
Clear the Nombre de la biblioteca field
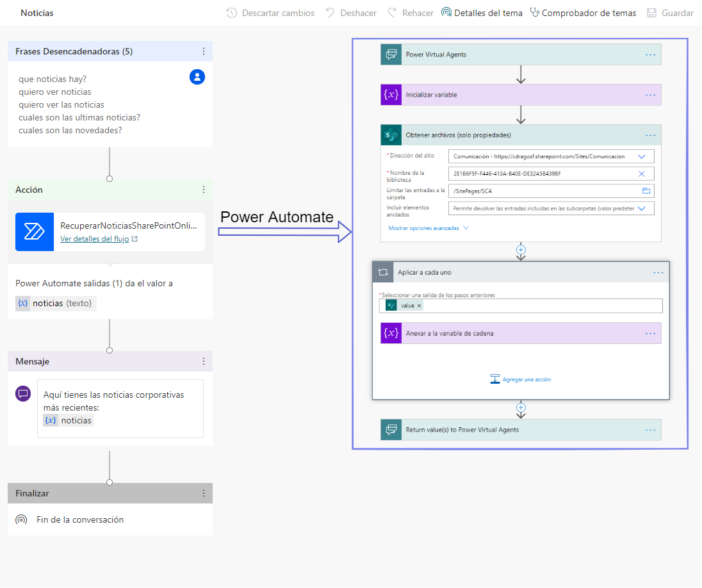click(642, 174)
